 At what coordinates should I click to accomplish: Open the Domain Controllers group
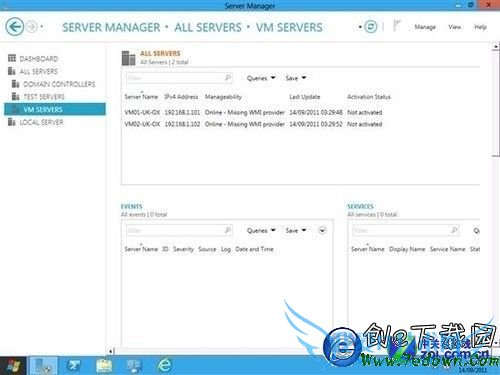click(x=59, y=84)
